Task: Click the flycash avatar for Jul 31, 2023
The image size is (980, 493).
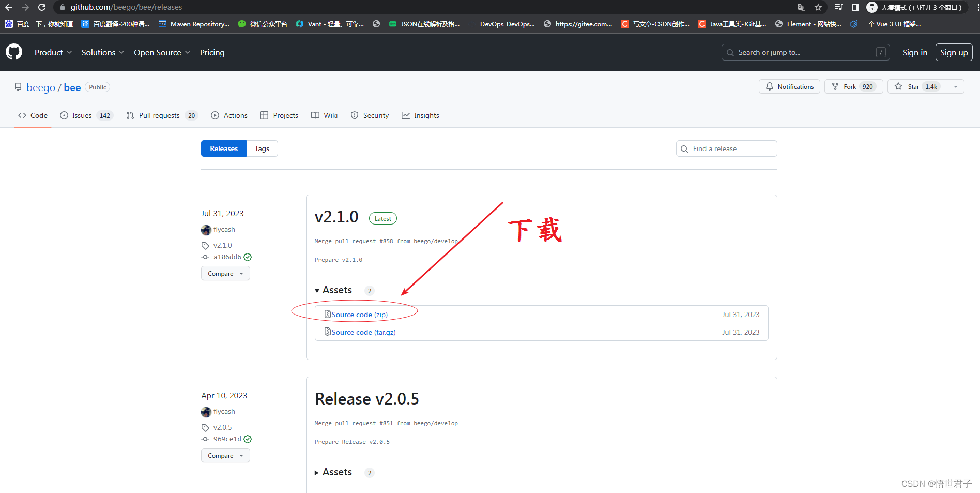Action: pos(206,230)
